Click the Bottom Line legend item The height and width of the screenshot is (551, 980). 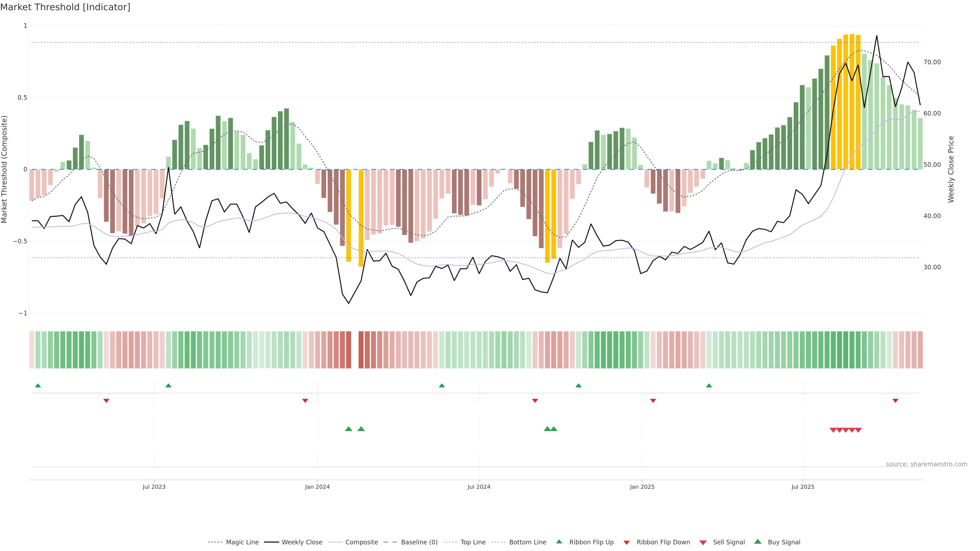[x=527, y=542]
